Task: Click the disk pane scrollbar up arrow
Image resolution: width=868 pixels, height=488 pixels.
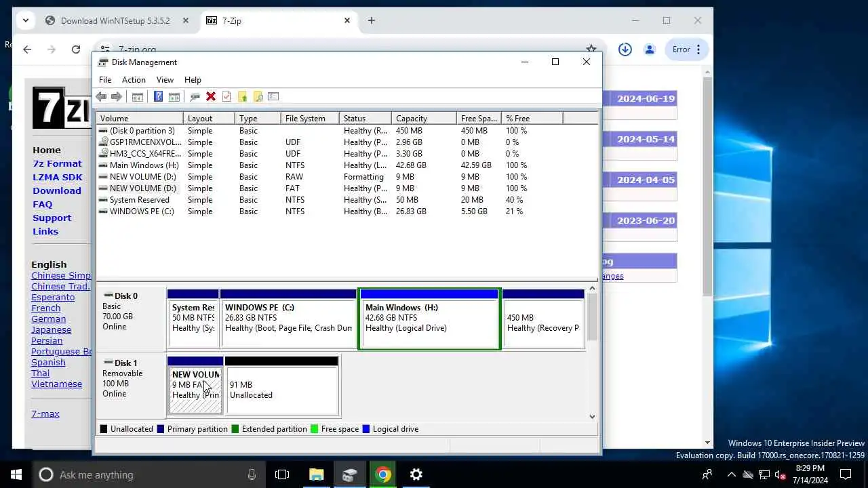Action: coord(592,289)
